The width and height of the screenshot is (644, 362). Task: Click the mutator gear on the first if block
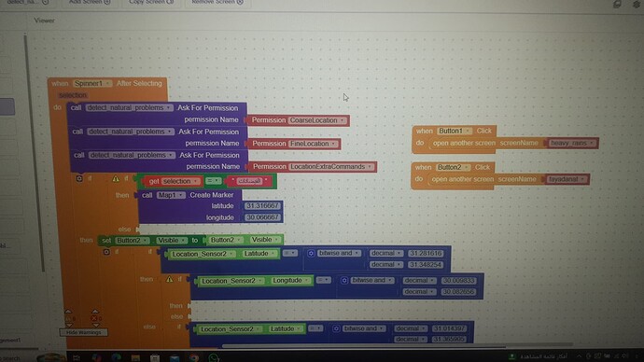click(x=79, y=178)
